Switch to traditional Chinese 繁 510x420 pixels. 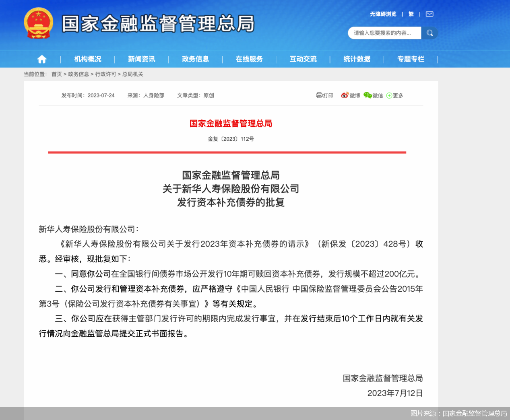click(x=411, y=14)
